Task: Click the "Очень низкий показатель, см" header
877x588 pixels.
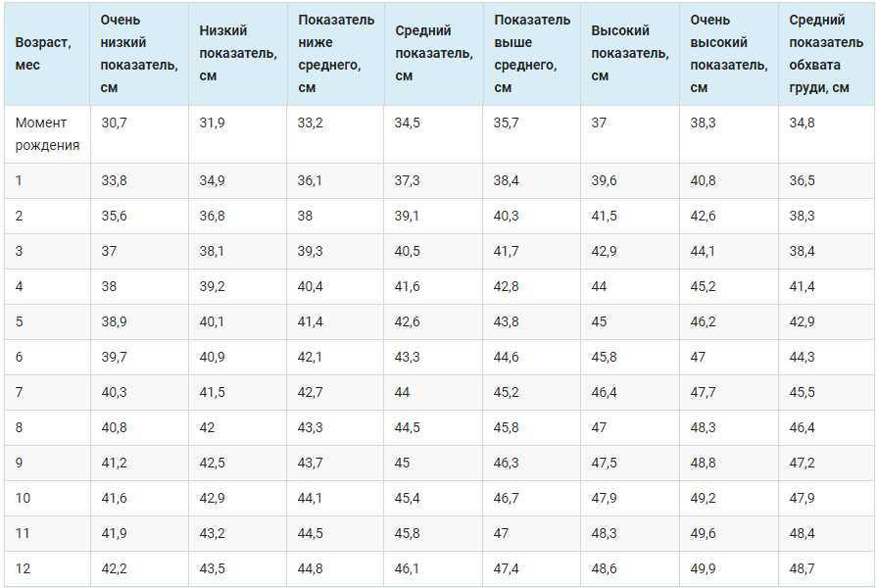Action: coord(139,54)
